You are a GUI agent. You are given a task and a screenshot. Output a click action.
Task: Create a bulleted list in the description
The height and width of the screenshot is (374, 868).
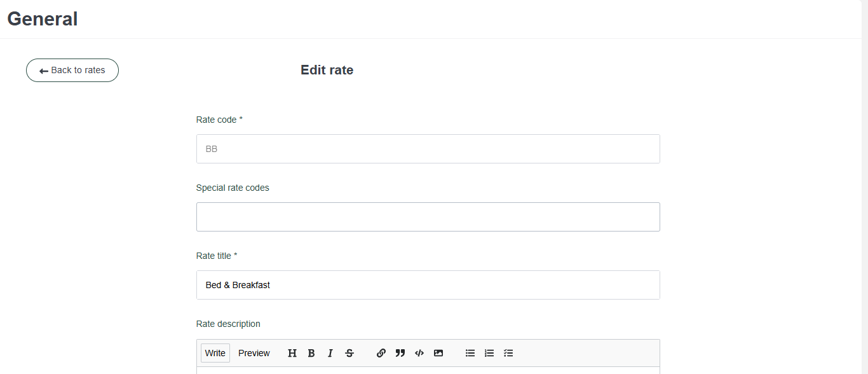(x=470, y=353)
